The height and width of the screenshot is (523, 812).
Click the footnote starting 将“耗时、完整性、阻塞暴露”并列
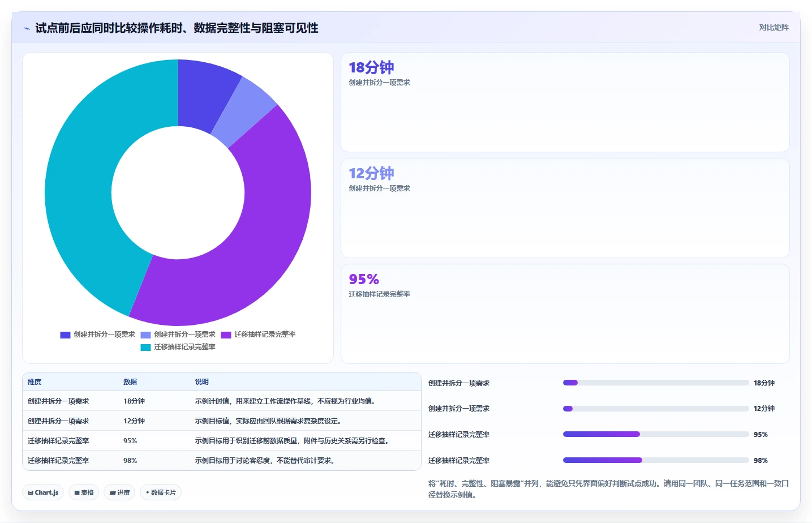click(x=608, y=489)
